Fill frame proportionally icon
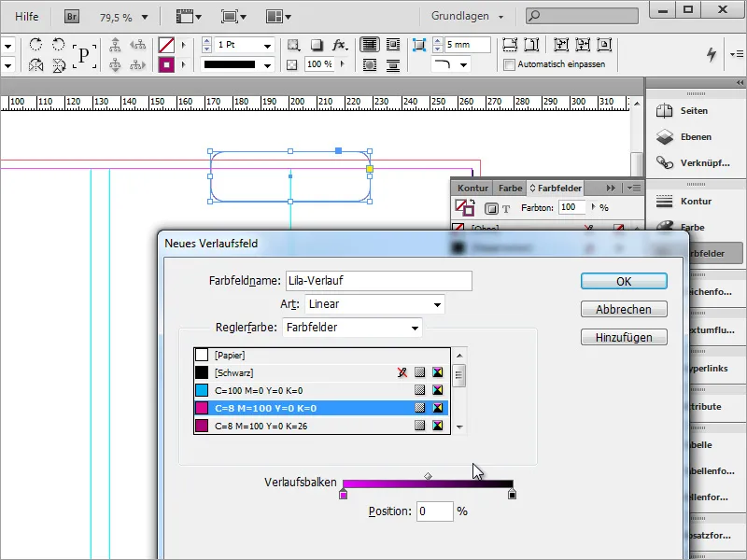747x560 pixels. coord(510,45)
